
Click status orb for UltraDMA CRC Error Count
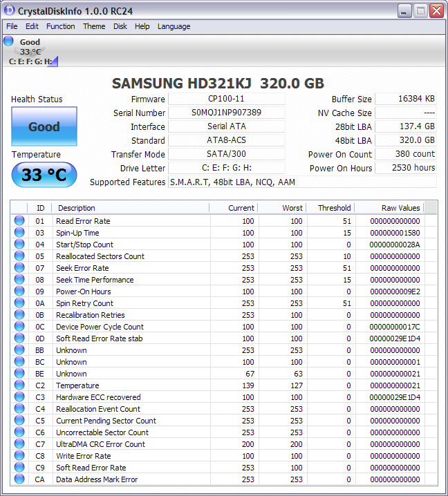19,443
